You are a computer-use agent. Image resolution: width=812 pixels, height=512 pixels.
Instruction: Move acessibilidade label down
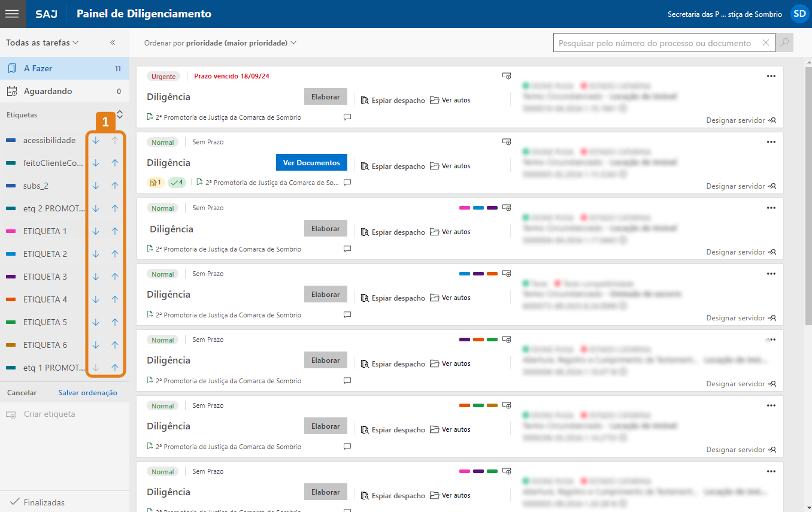click(x=96, y=140)
